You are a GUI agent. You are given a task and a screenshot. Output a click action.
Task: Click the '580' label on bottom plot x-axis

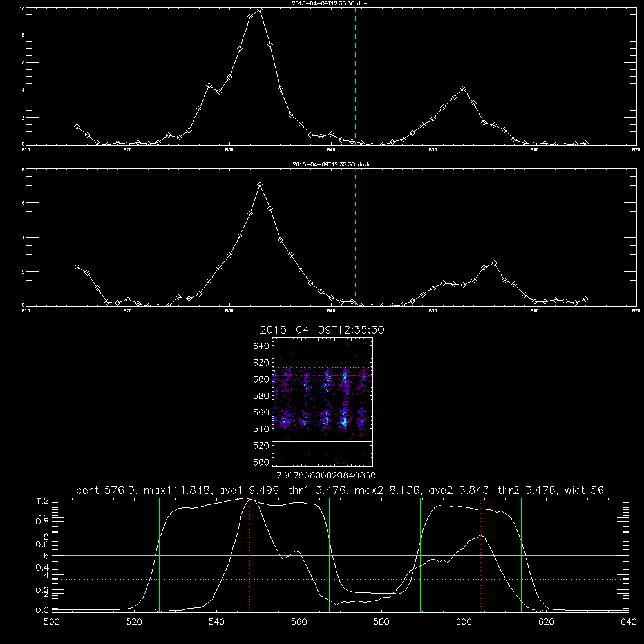381,622
